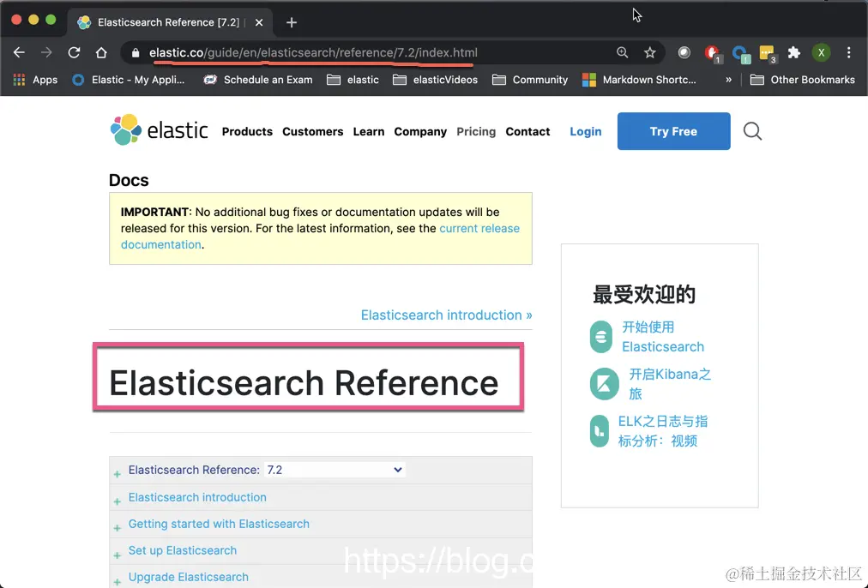Open 开启Kibana之旅 link
Image resolution: width=868 pixels, height=588 pixels.
pyautogui.click(x=670, y=384)
